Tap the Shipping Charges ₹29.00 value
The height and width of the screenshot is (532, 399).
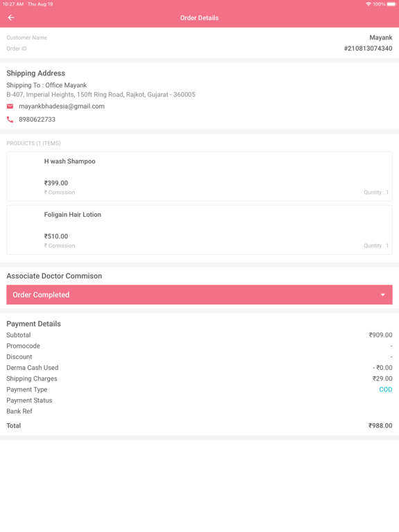(x=382, y=379)
